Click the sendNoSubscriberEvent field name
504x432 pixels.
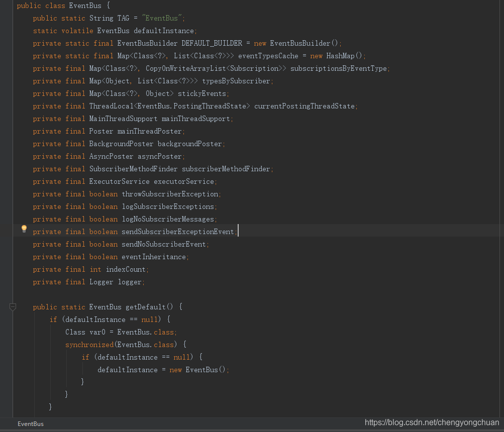click(164, 244)
